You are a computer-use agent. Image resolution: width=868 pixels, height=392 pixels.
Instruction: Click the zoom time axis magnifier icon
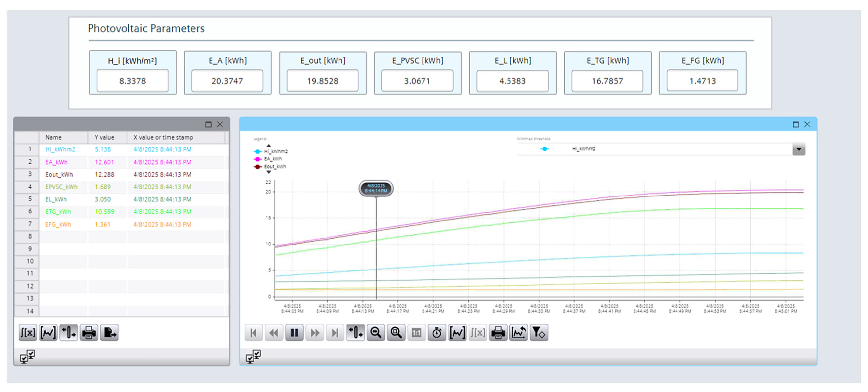point(376,333)
